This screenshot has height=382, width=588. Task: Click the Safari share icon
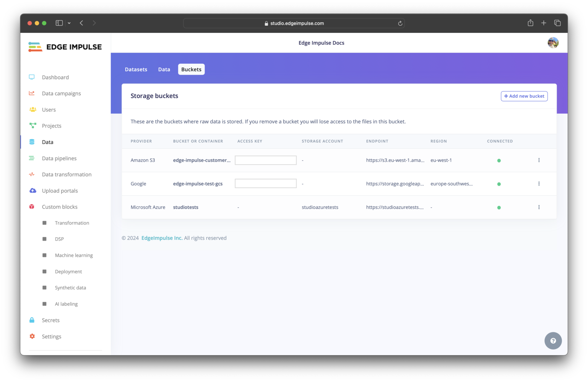coord(530,23)
